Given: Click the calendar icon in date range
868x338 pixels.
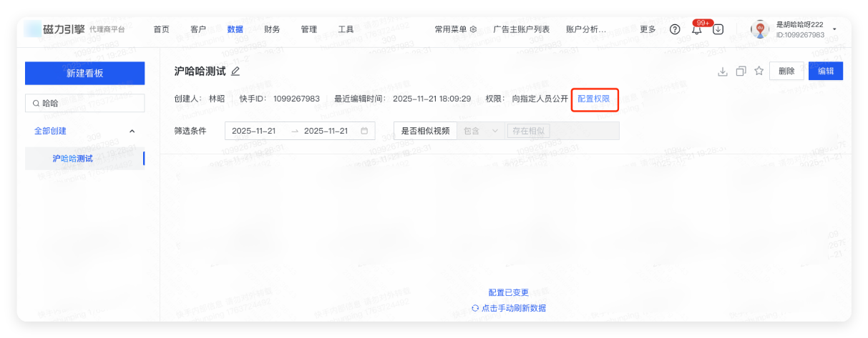Looking at the screenshot, I should point(364,131).
